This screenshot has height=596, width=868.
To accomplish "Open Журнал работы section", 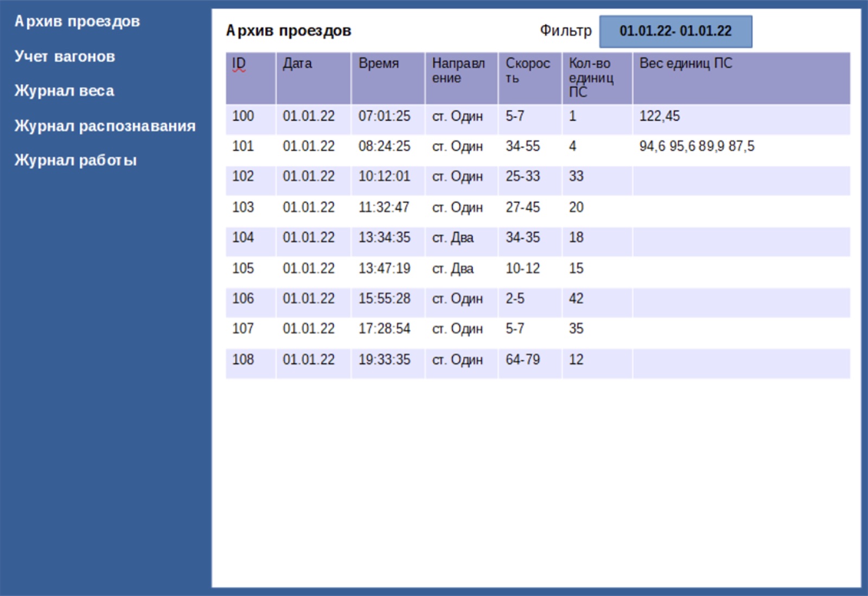I will click(75, 160).
